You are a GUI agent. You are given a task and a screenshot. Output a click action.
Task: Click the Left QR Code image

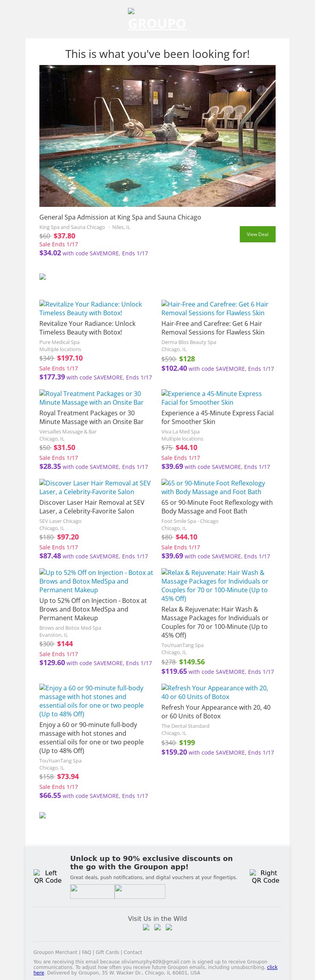pos(48,876)
